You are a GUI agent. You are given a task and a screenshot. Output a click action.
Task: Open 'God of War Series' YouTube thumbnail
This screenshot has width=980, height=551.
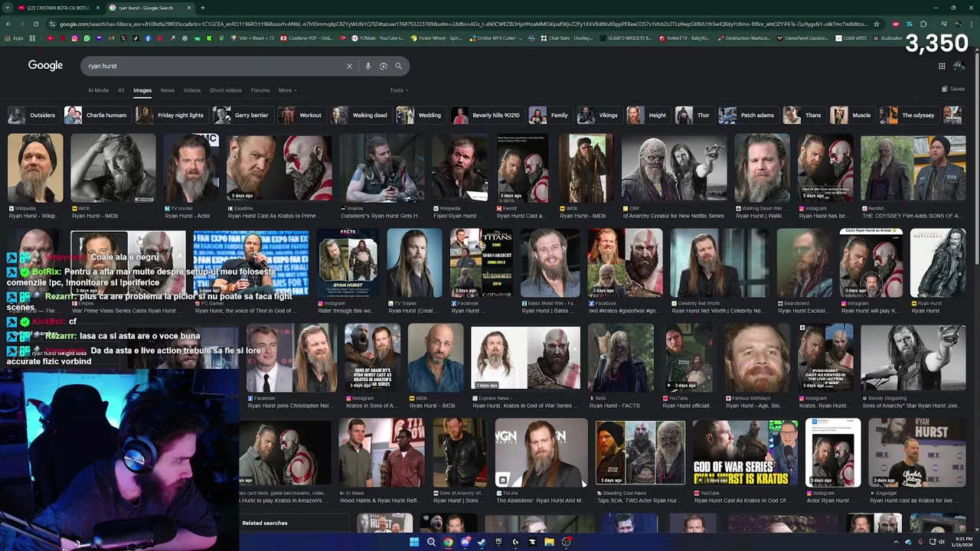(745, 452)
